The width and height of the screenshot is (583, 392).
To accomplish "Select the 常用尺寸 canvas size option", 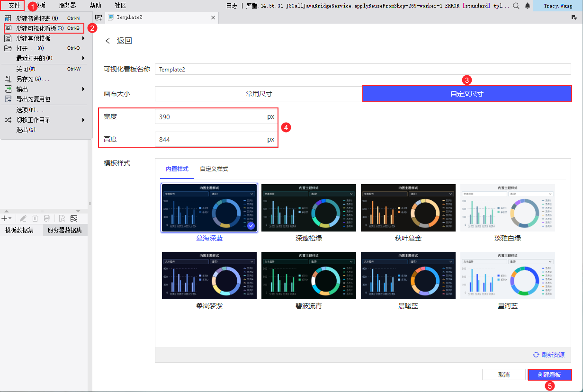I will click(259, 94).
